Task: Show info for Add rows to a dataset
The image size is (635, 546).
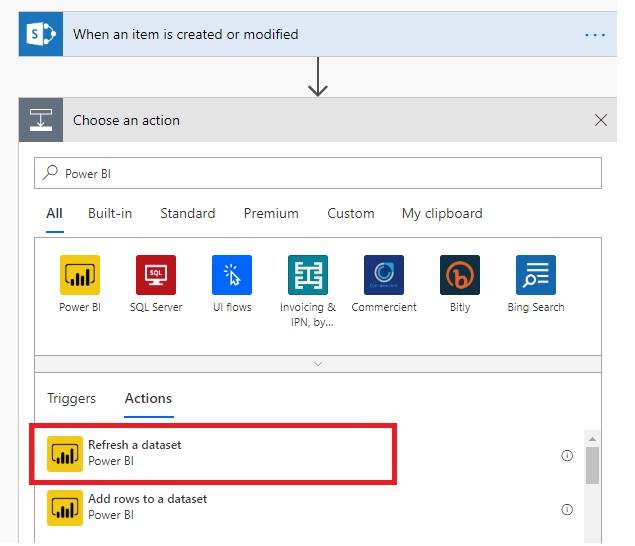Action: (567, 510)
